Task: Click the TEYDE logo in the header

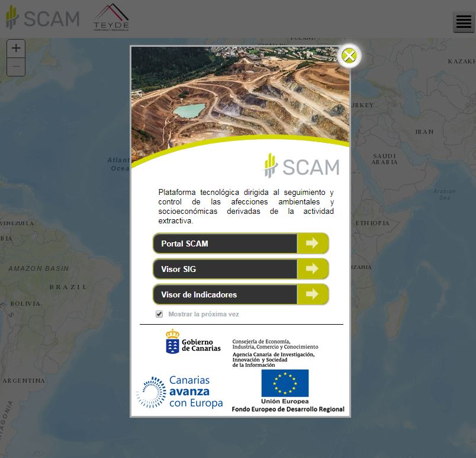Action: [111, 17]
